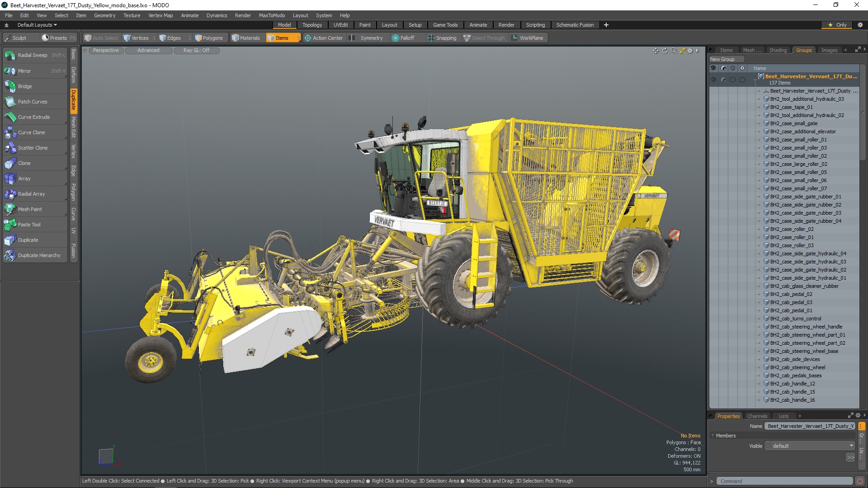
Task: Open the Action Center menu
Action: 324,38
